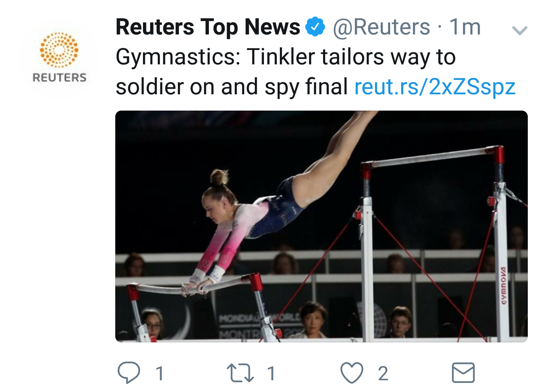Image resolution: width=546 pixels, height=392 pixels.
Task: Open the Reuters Top News profile name
Action: [x=208, y=27]
